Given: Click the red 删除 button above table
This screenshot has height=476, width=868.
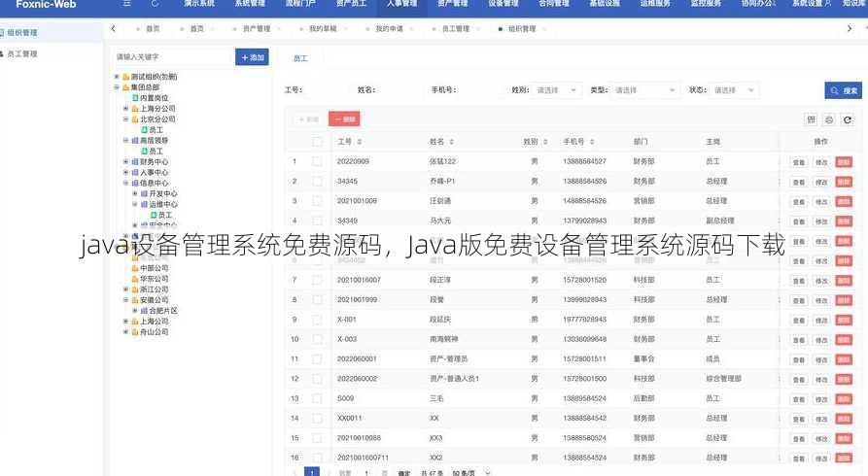Looking at the screenshot, I should (x=344, y=119).
